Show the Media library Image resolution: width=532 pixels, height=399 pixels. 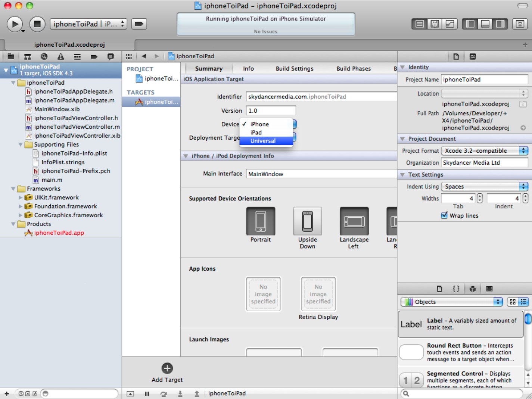tap(489, 289)
